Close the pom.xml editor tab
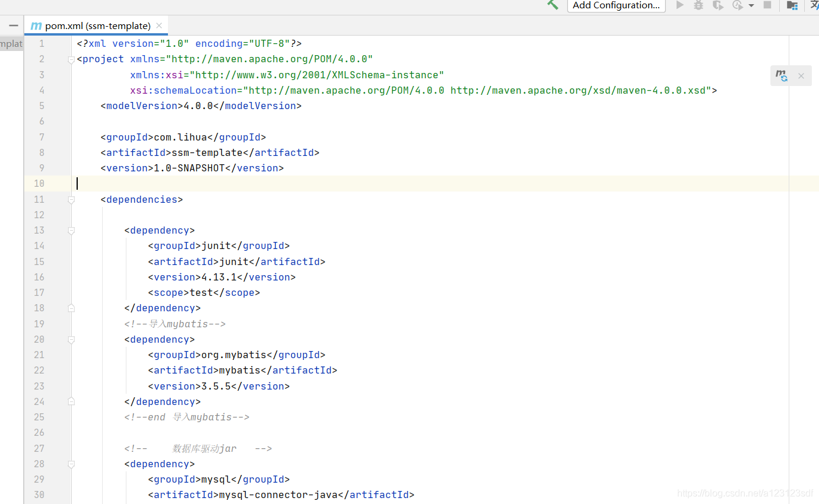This screenshot has width=819, height=504. click(159, 25)
